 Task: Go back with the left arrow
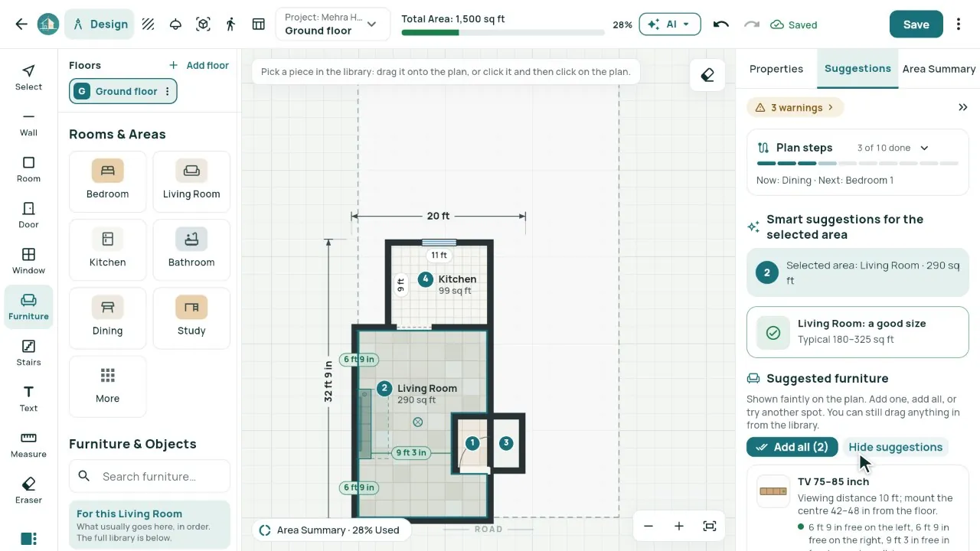[21, 24]
